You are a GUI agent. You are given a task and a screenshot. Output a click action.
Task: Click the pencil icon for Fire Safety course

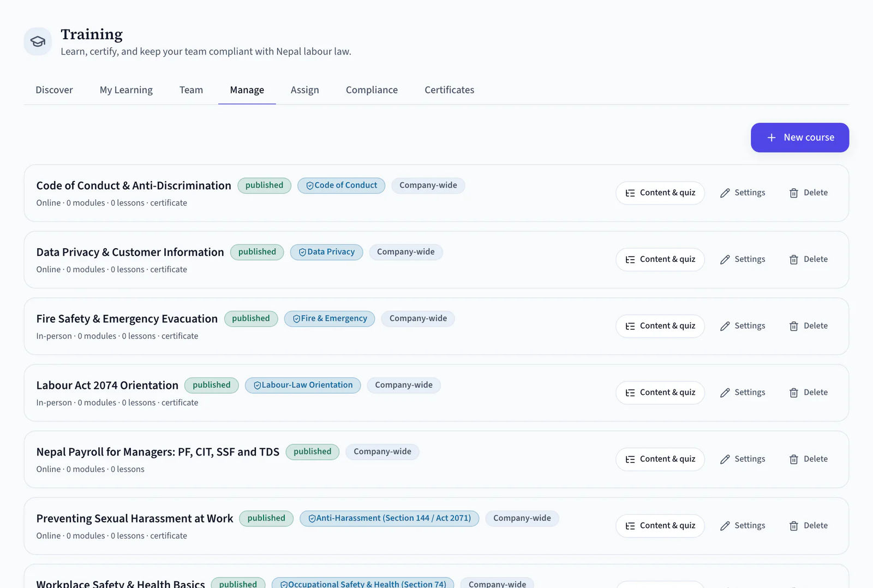click(x=725, y=326)
